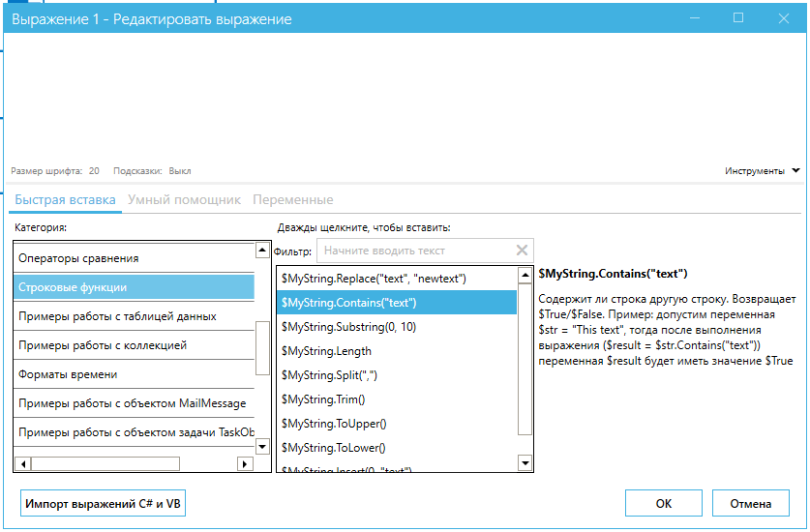
Task: Select the Быстрая вставка tab
Action: coord(64,200)
